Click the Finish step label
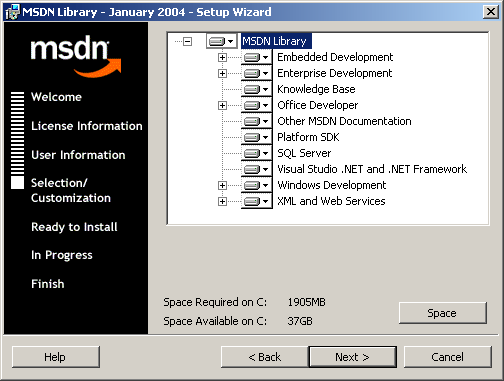 tap(48, 284)
